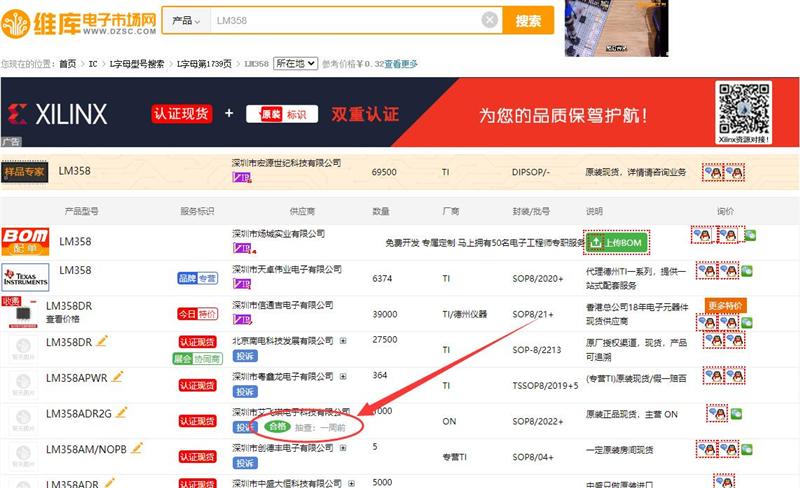Click the 展会协同商 badge
This screenshot has width=800, height=488.
coord(197,359)
